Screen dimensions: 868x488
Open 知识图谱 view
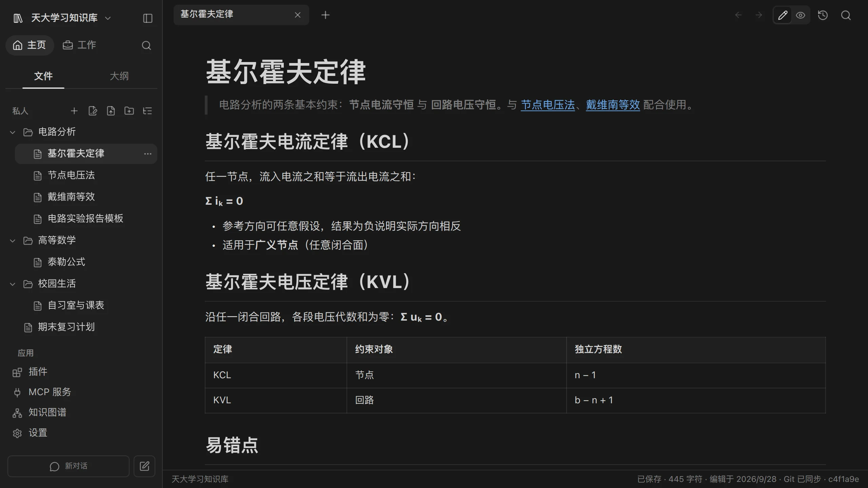(39, 412)
